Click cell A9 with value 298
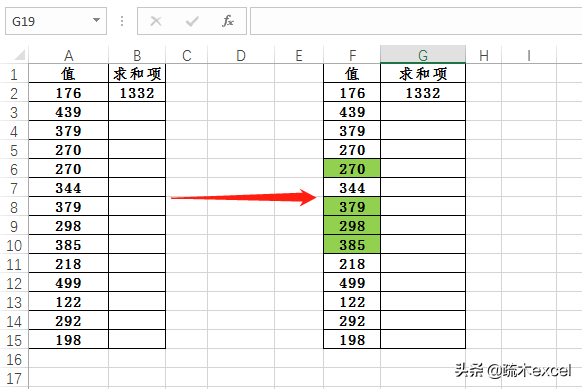This screenshot has width=582, height=389. click(68, 226)
